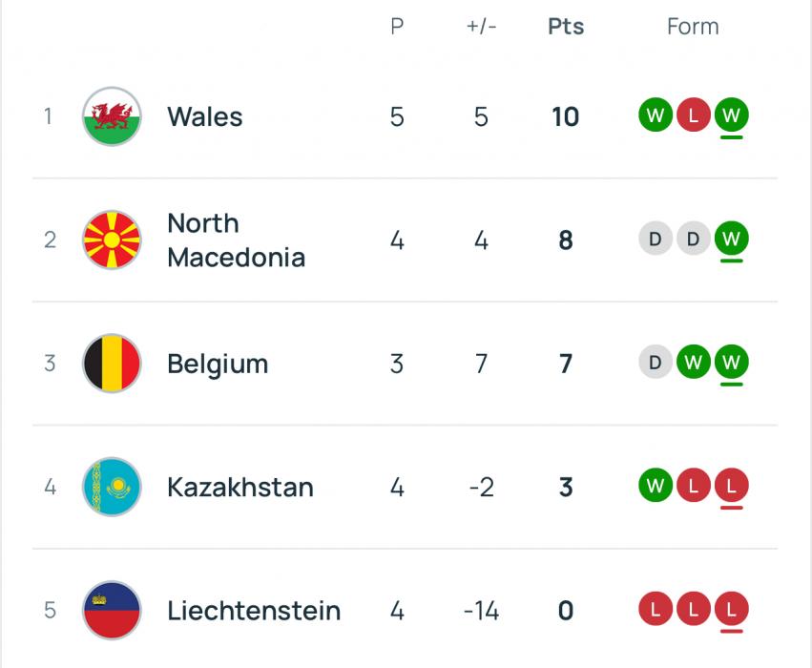The width and height of the screenshot is (812, 668).
Task: Open the Wales dragon flag icon
Action: pos(112,116)
